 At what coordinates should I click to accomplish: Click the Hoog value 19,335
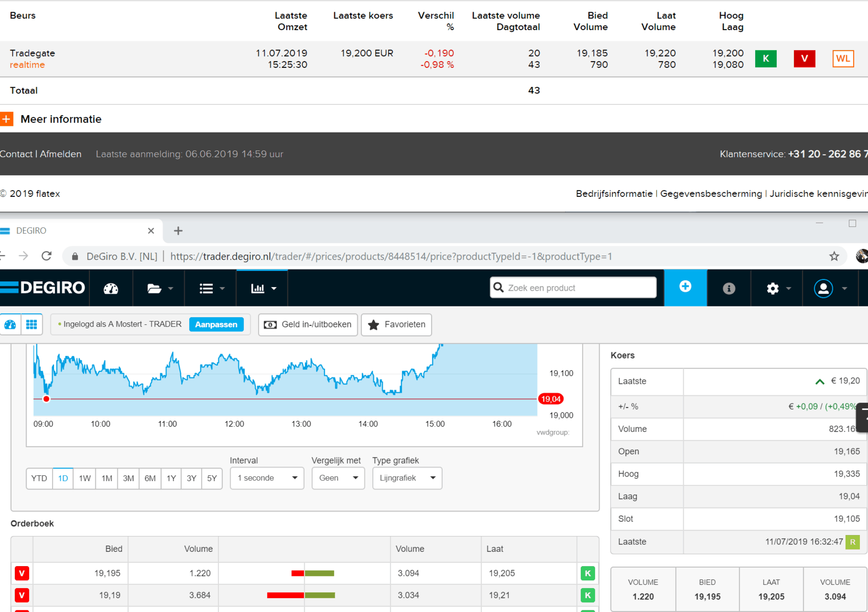pos(847,474)
